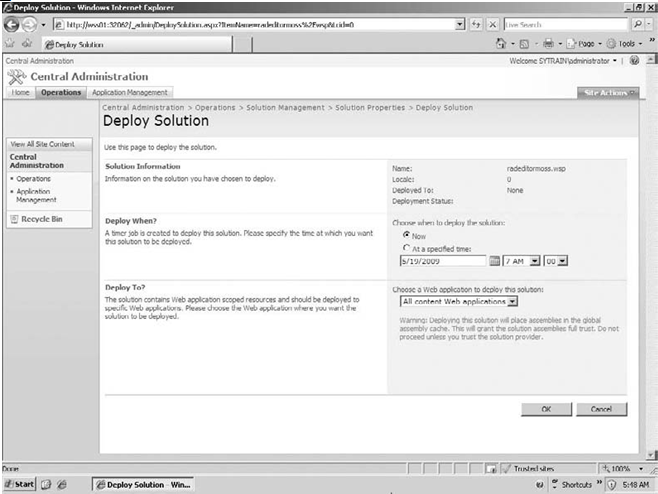
Task: Select the Deploy Solution browser tab
Action: click(137, 44)
